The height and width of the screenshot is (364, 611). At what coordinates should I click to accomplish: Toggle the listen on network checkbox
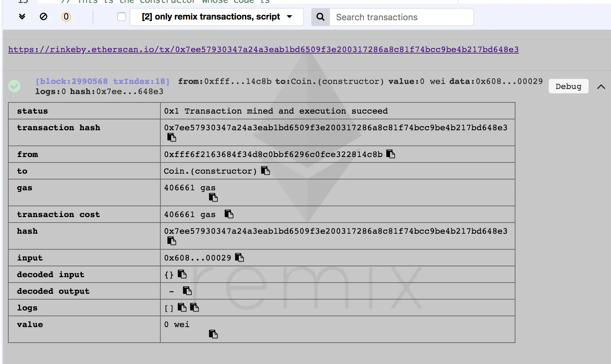(x=122, y=17)
